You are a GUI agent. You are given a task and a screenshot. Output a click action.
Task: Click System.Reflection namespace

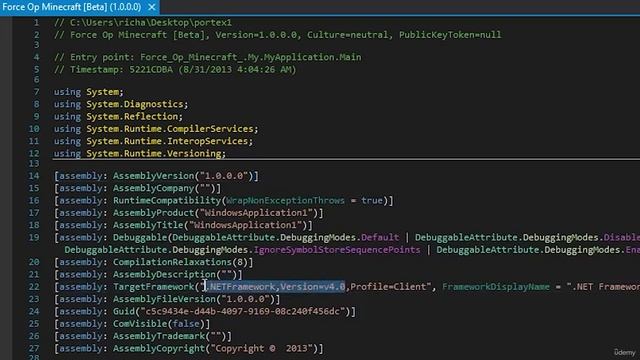[132, 116]
